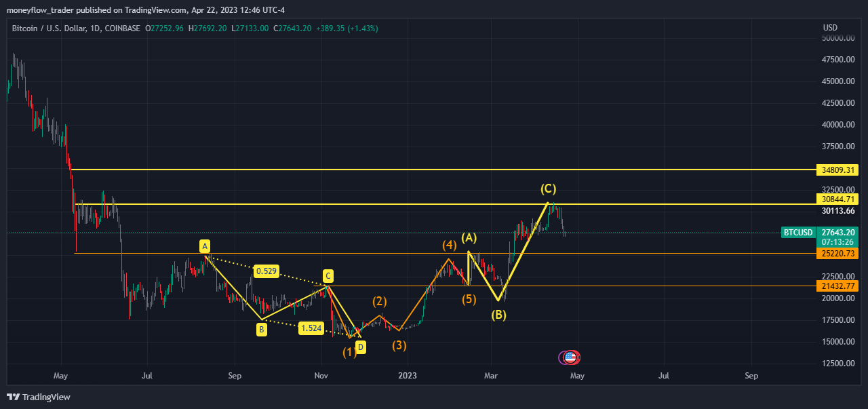
Task: Click the 37500.00 price axis tick
Action: click(x=838, y=147)
